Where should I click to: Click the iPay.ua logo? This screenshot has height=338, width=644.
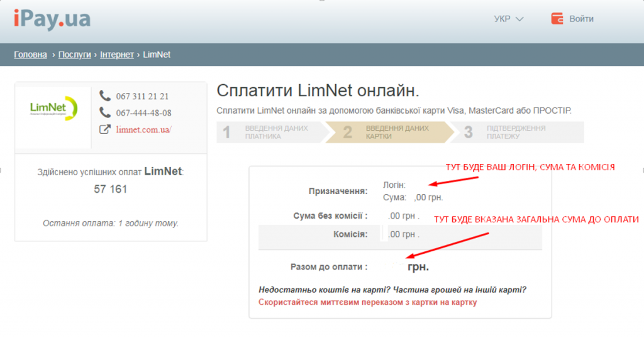coord(52,19)
